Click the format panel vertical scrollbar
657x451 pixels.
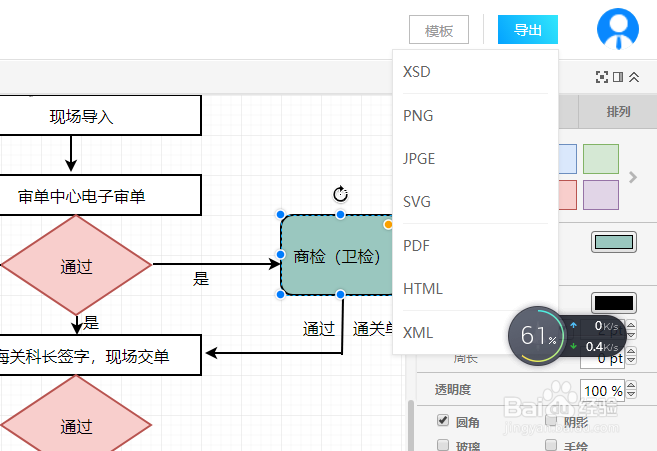click(411, 425)
